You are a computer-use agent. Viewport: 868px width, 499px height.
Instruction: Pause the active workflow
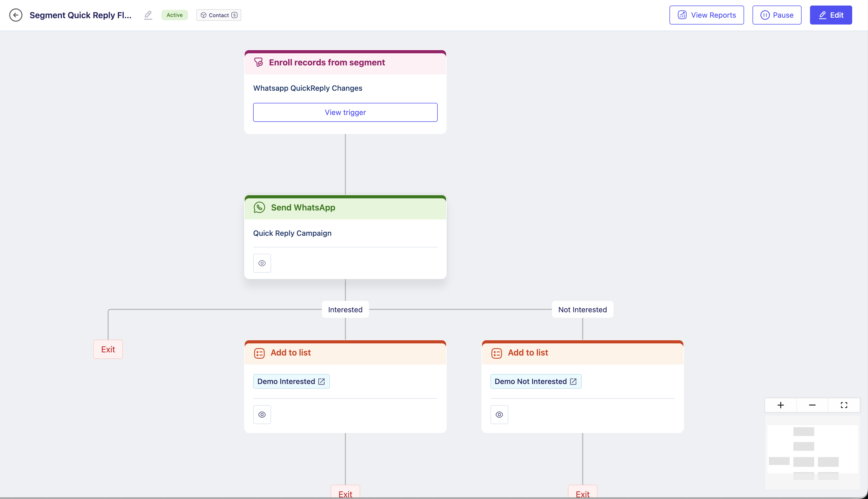777,15
